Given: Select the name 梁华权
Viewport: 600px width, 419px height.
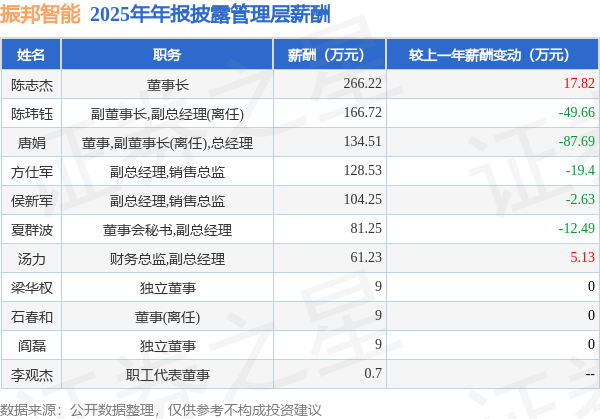Looking at the screenshot, I should pyautogui.click(x=31, y=288).
